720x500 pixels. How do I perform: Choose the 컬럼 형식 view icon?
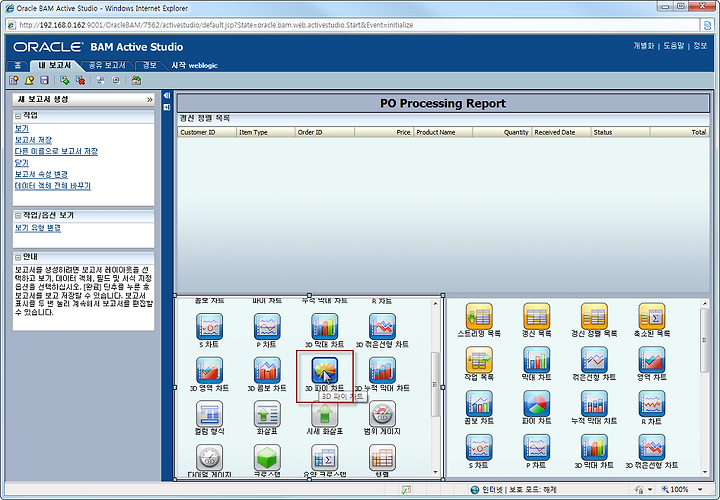[209, 414]
